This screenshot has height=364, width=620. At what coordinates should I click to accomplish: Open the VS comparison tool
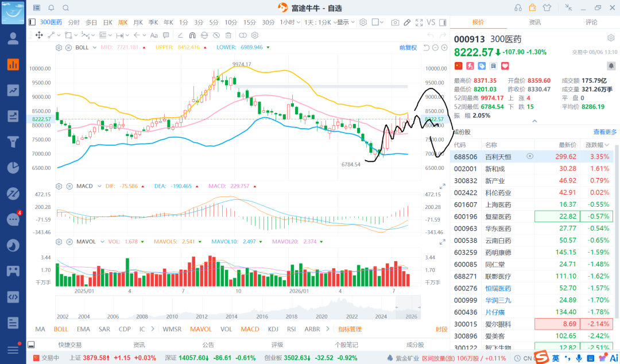[x=431, y=22]
